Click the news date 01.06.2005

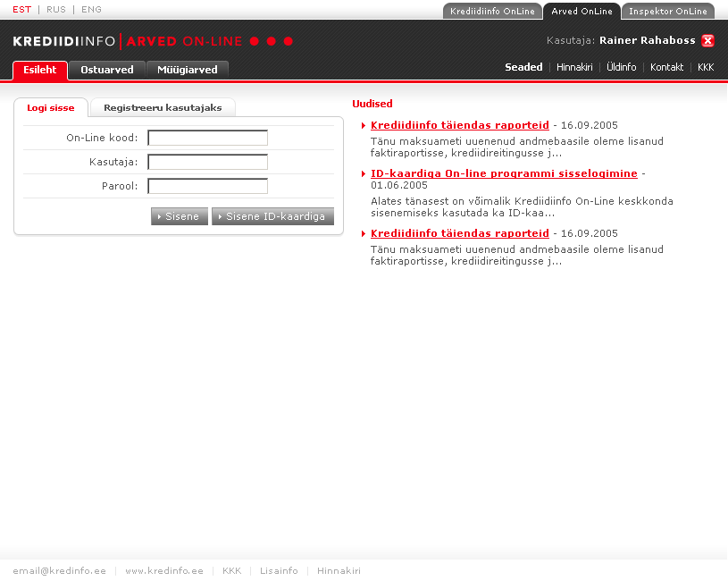pos(398,185)
